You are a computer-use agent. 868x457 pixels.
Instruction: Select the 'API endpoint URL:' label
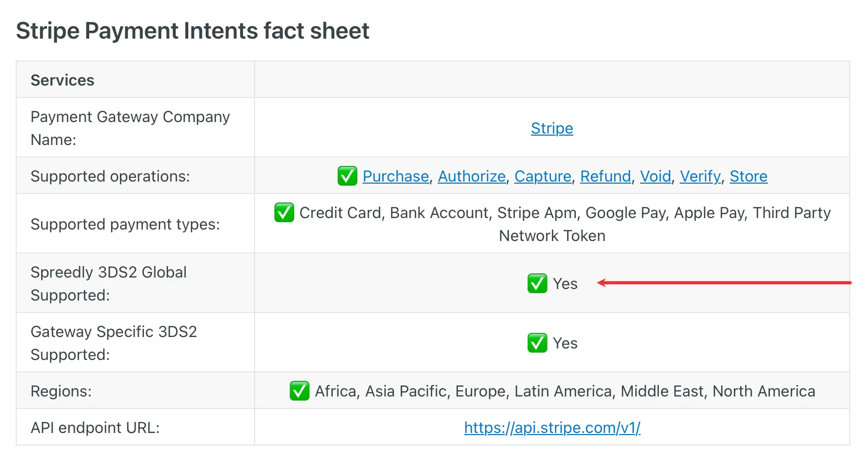tap(95, 428)
